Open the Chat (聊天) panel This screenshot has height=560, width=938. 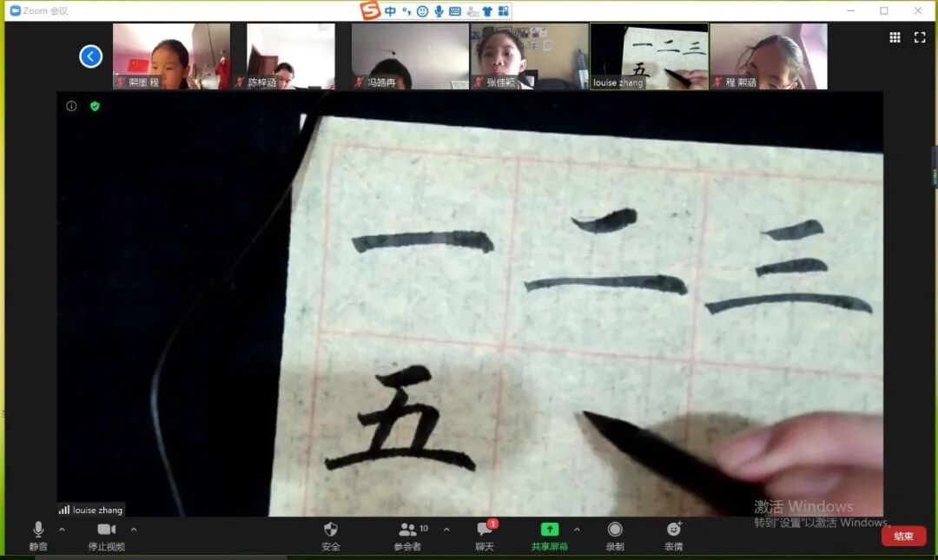(x=486, y=536)
